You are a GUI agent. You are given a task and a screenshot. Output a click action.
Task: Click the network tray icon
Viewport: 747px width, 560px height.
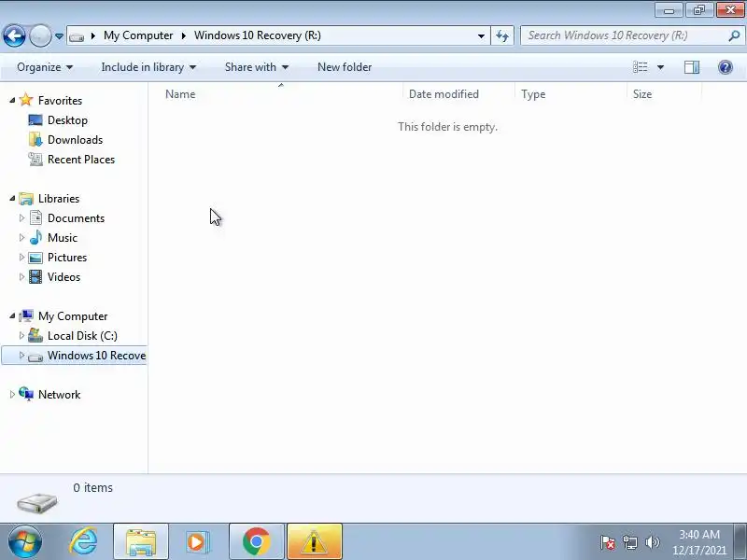[x=629, y=542]
